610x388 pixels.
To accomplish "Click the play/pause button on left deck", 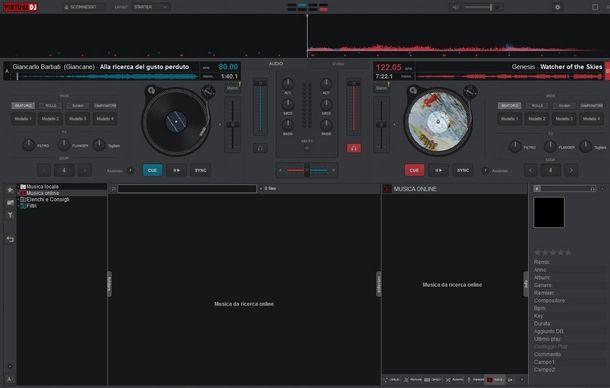I will coord(176,170).
